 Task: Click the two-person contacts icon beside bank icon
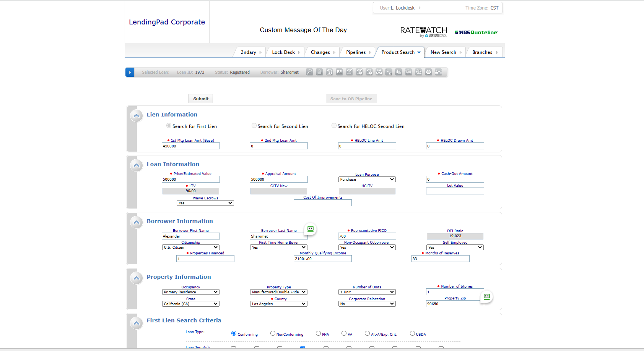tap(398, 72)
